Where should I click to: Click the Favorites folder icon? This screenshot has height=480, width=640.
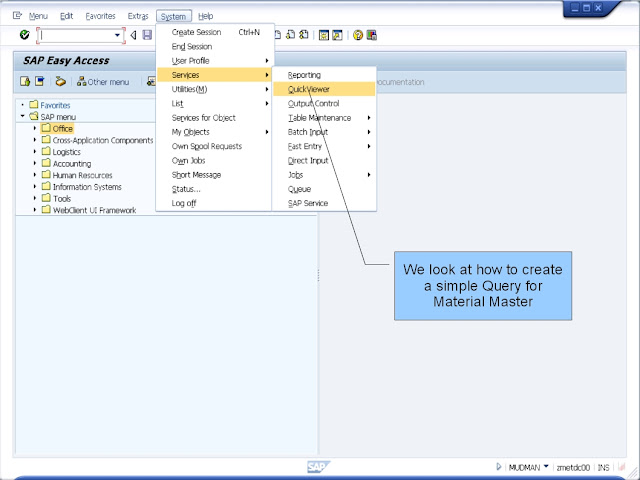click(34, 104)
